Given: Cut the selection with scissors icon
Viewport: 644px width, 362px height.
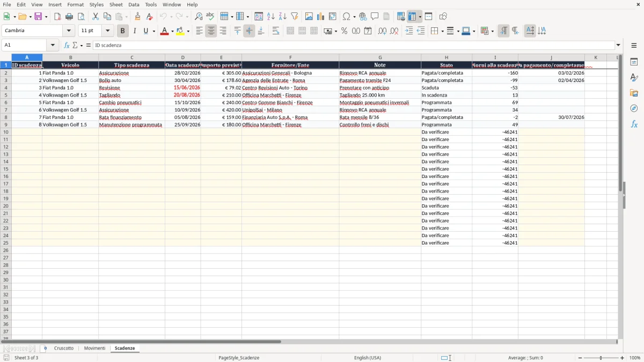Looking at the screenshot, I should coord(96,17).
